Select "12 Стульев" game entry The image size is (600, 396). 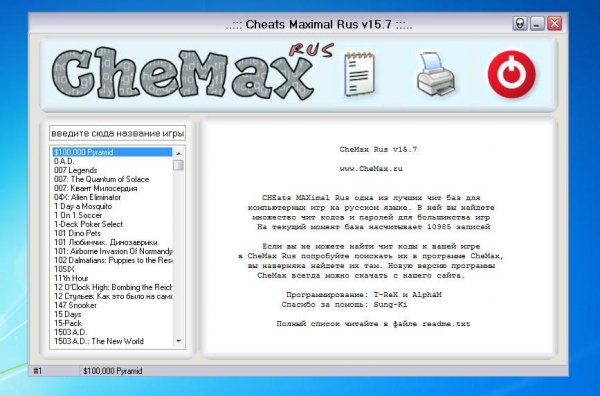(x=112, y=296)
